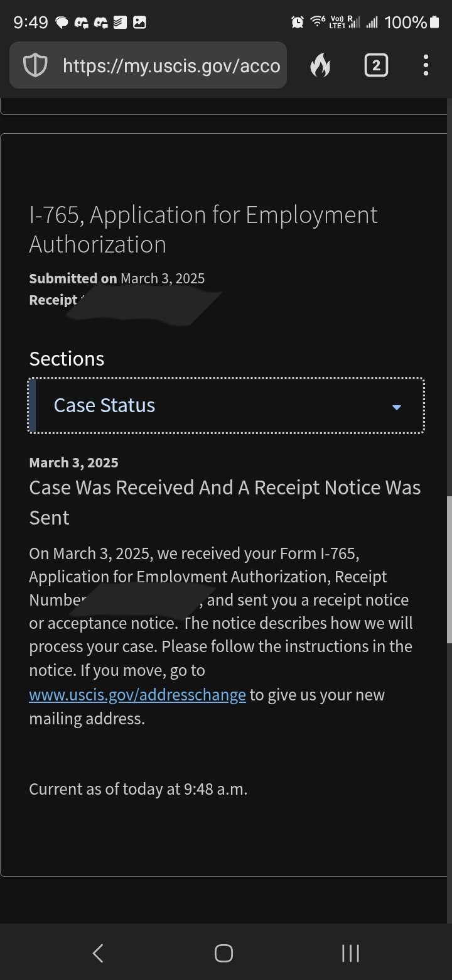This screenshot has height=980, width=452.
Task: Expand the Case Status dropdown arrow
Action: [x=397, y=407]
